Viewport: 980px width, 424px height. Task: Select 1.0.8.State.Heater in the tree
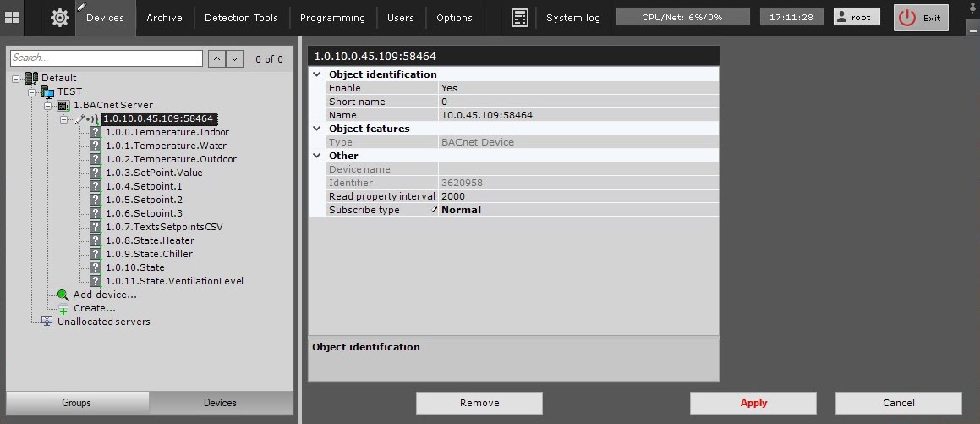[x=150, y=240]
